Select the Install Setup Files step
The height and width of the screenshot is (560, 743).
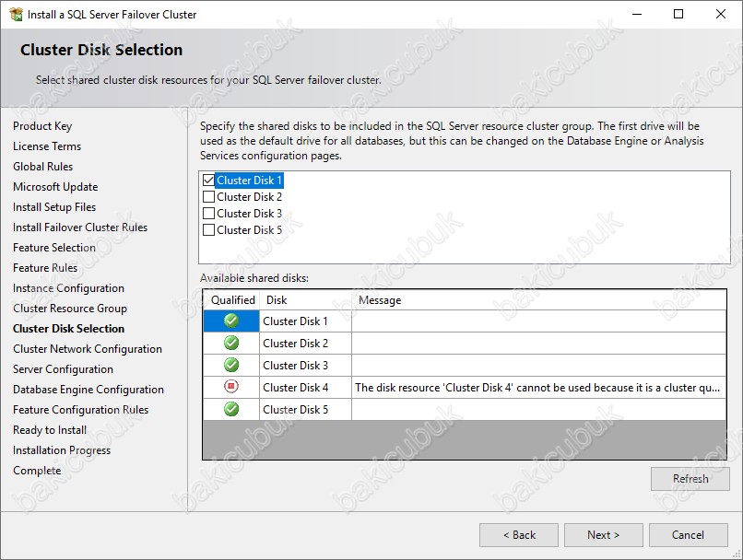54,207
